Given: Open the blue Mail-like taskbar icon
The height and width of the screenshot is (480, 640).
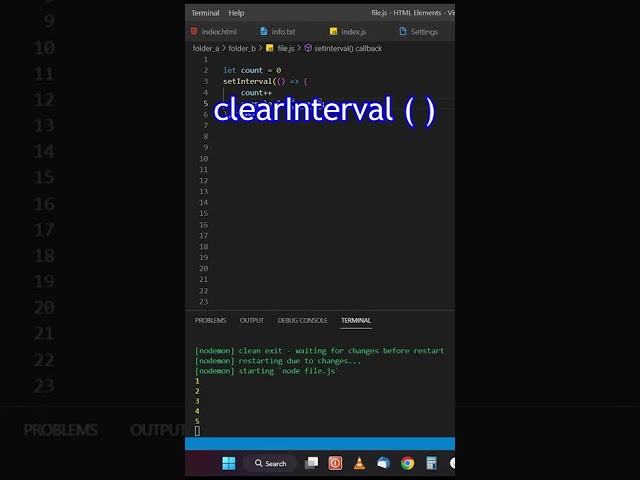Looking at the screenshot, I should point(383,463).
